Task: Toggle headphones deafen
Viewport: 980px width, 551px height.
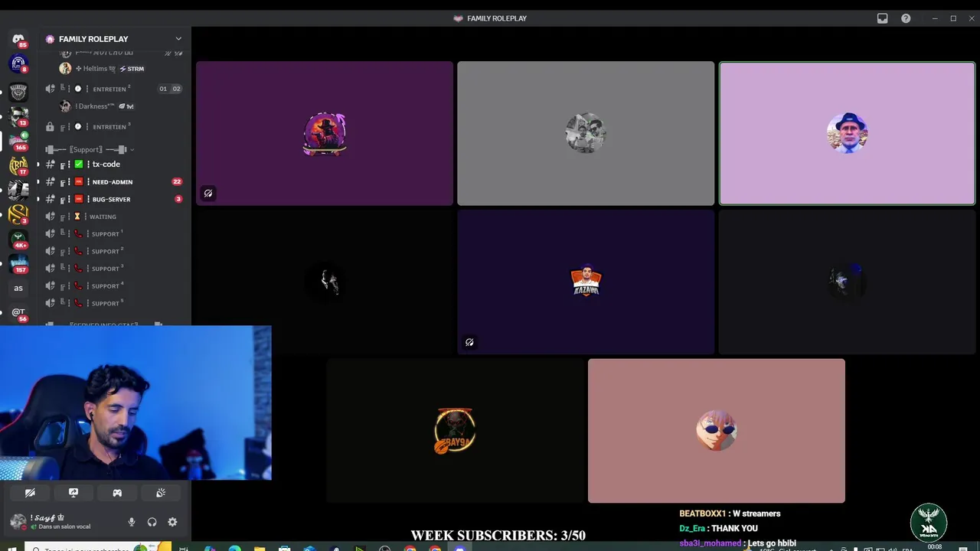Action: click(152, 522)
